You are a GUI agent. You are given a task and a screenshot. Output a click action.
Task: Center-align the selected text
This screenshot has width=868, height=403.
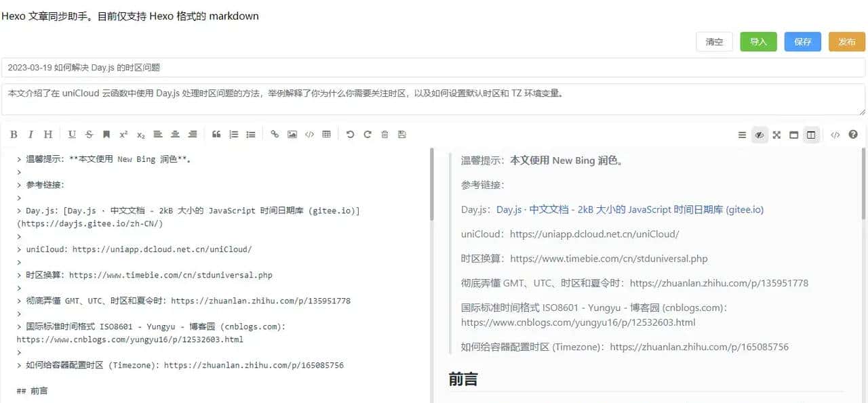coord(175,134)
